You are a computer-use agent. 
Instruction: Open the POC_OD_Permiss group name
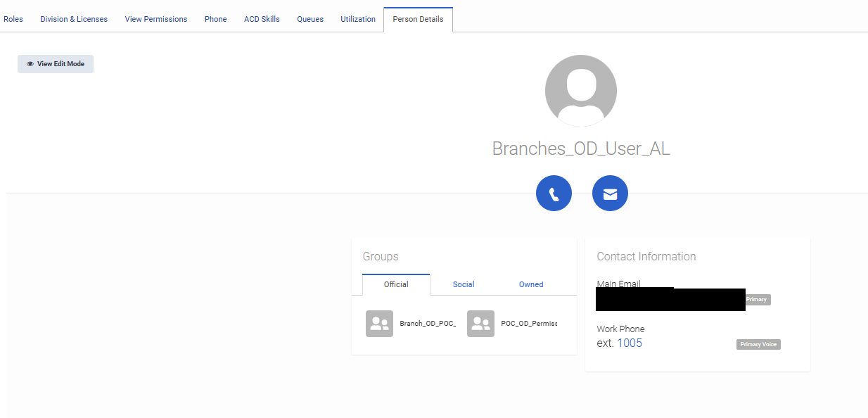529,324
